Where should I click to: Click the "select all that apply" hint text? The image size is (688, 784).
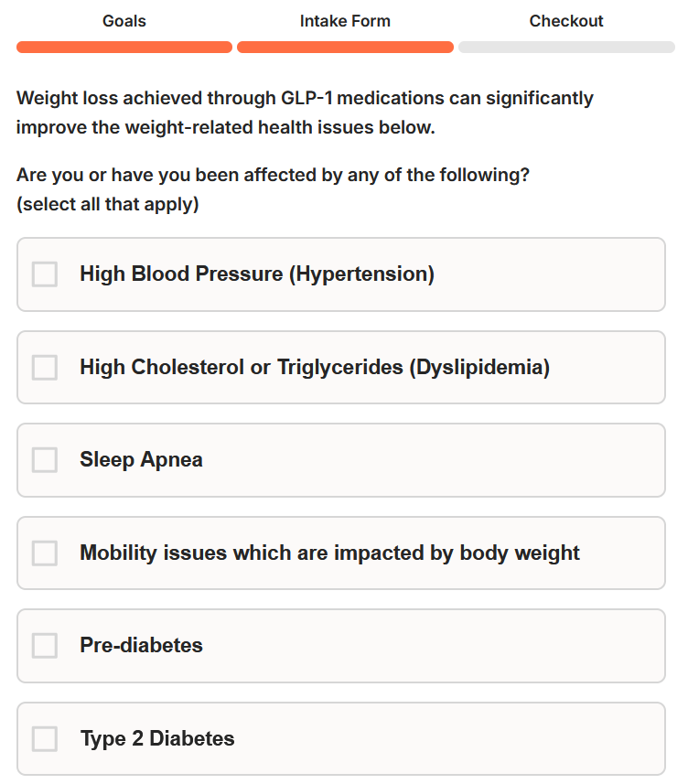pos(107,204)
